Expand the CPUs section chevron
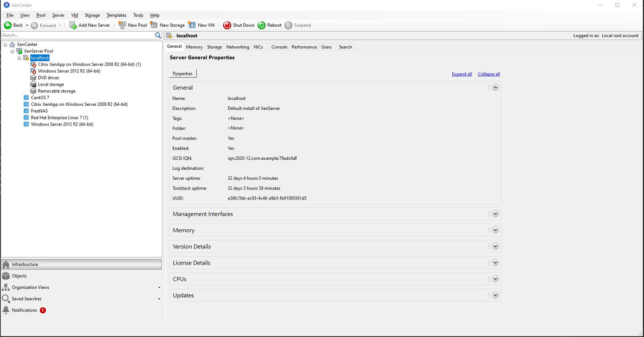Screen dimensions: 644x337 point(495,279)
